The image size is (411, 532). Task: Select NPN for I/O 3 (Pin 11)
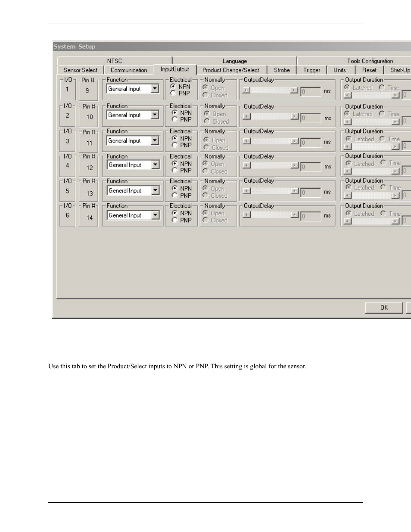tap(181, 138)
